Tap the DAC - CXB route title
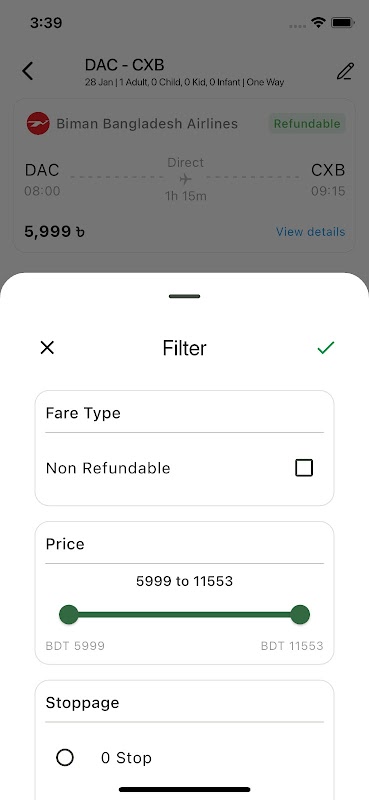This screenshot has width=369, height=800. point(125,65)
